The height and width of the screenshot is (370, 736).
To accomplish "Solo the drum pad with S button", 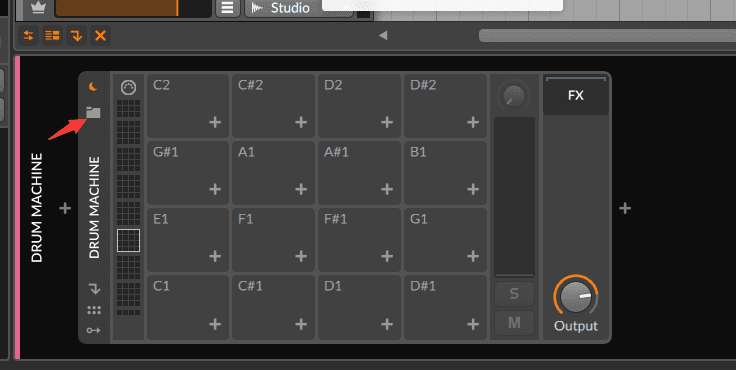I will point(514,293).
